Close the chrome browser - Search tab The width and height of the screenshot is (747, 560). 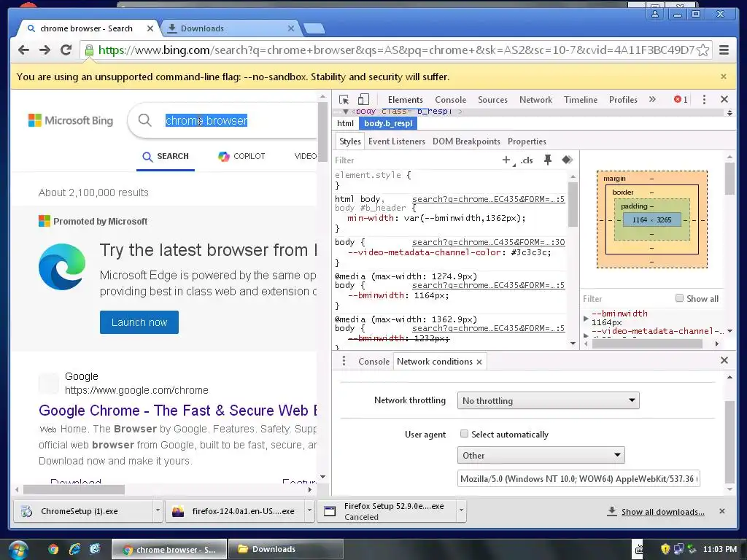coord(150,28)
